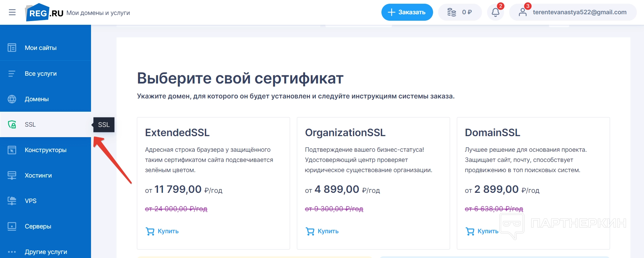
Task: Open account email terentevanastya522@gmail.com
Action: (579, 13)
